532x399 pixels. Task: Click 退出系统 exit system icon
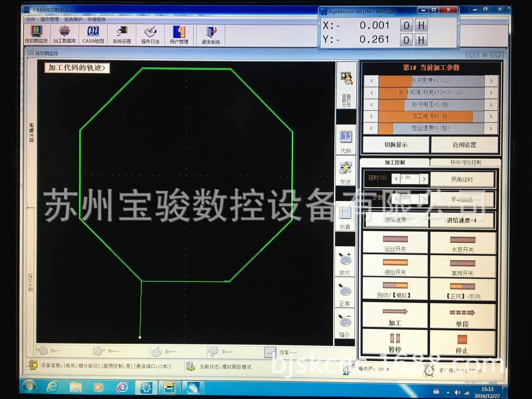coord(211,35)
